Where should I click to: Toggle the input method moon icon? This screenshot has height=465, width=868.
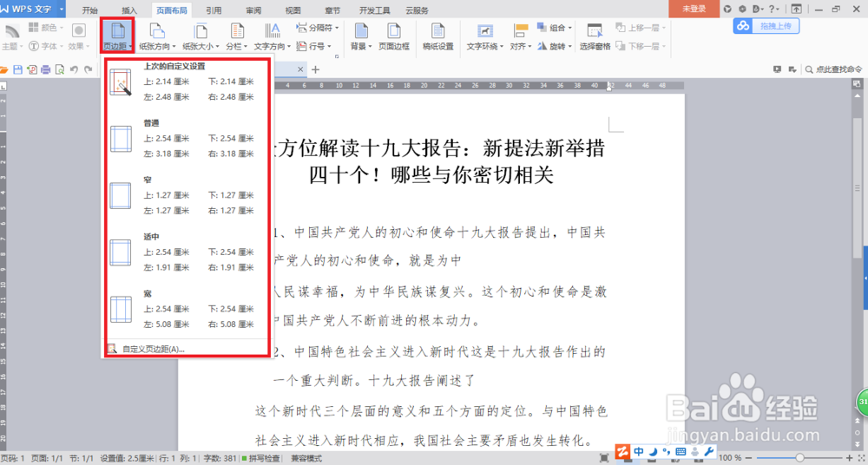(x=654, y=450)
